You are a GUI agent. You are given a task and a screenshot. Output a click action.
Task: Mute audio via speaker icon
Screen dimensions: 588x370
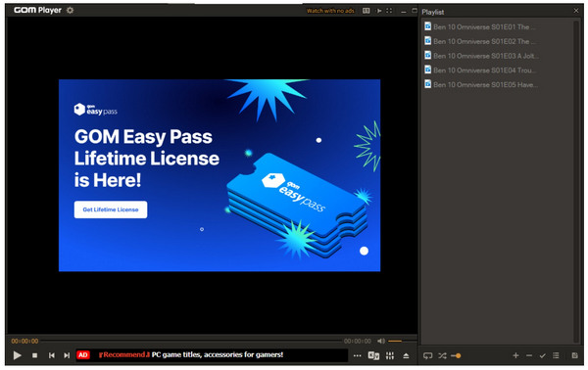[381, 341]
